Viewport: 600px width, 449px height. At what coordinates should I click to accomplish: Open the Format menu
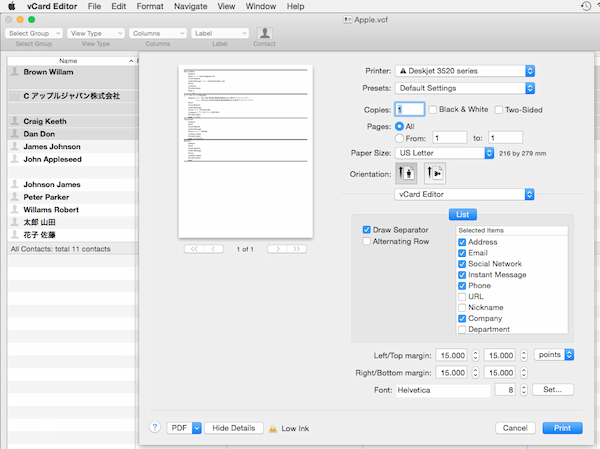(x=150, y=6)
